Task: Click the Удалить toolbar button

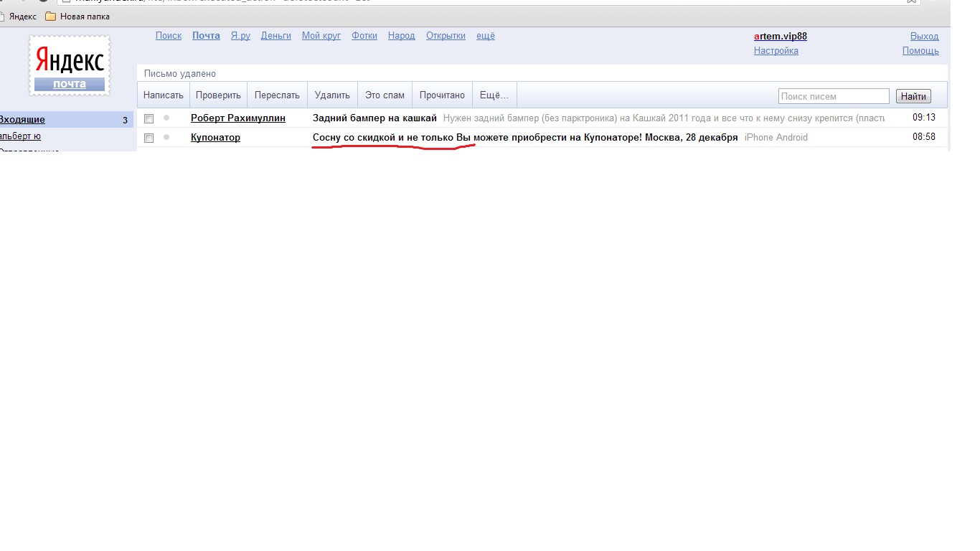Action: [x=332, y=95]
